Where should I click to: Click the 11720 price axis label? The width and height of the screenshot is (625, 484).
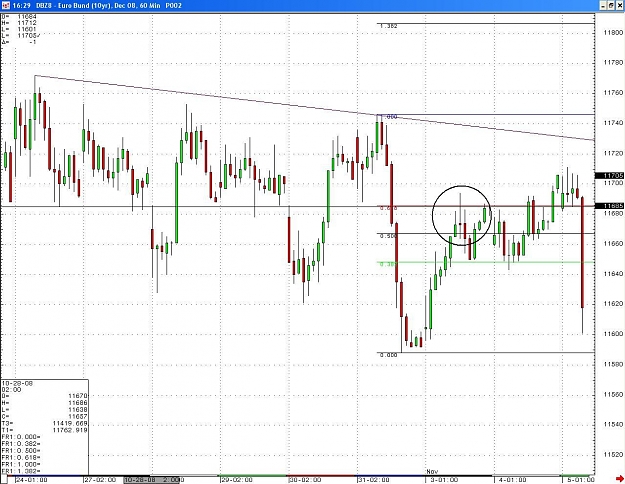pyautogui.click(x=613, y=153)
